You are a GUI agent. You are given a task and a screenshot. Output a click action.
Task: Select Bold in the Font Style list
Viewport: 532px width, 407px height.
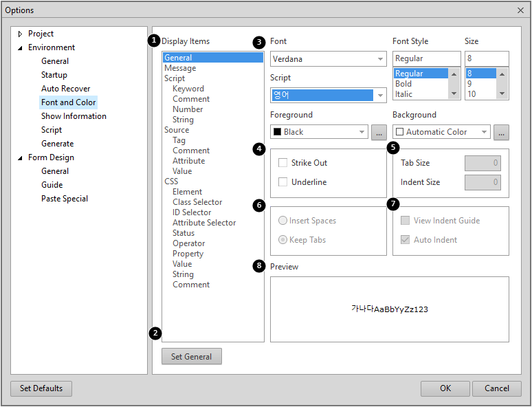[x=403, y=84]
